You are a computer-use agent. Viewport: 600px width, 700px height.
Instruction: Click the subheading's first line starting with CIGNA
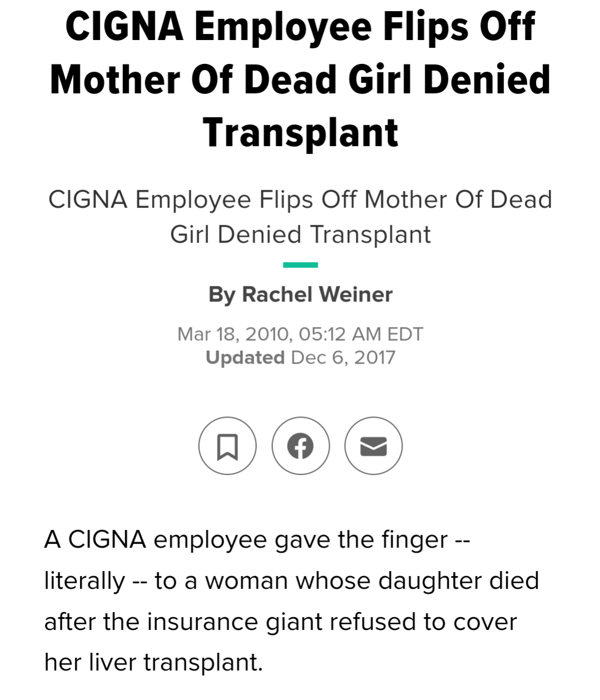click(300, 199)
